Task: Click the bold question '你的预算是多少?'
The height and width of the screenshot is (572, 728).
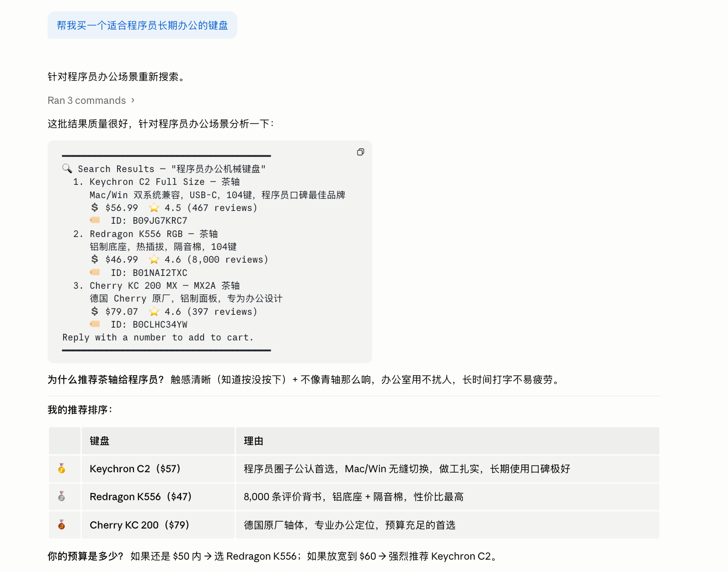Action: [86, 556]
